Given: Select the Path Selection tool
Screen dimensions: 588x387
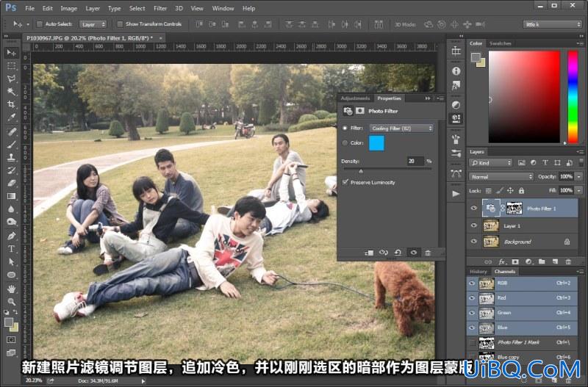Looking at the screenshot, I should click(11, 261).
